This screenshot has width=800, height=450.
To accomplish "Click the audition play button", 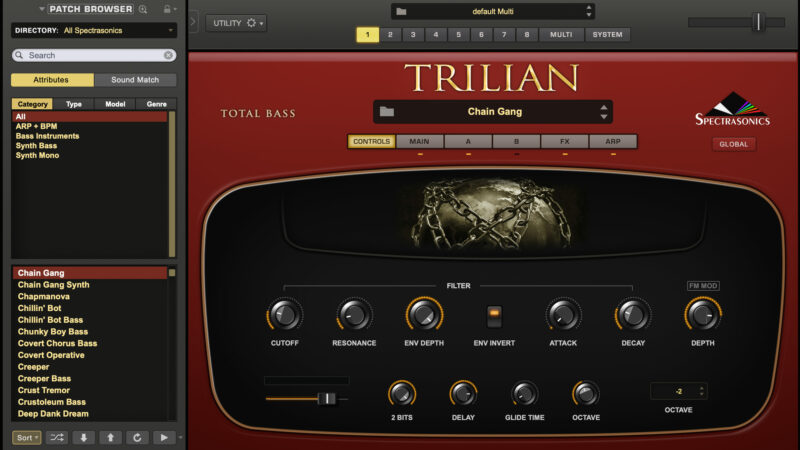I will 163,437.
